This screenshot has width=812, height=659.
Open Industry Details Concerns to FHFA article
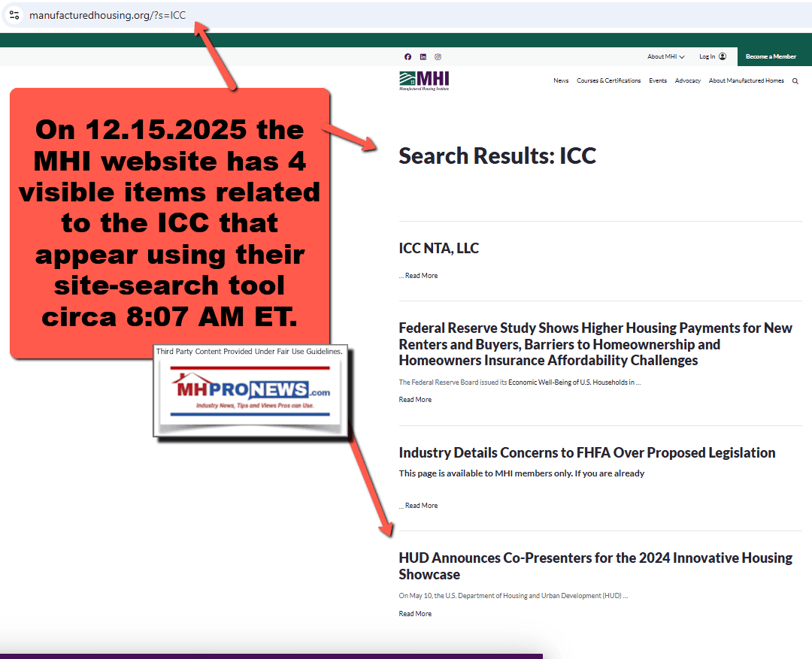pyautogui.click(x=586, y=452)
